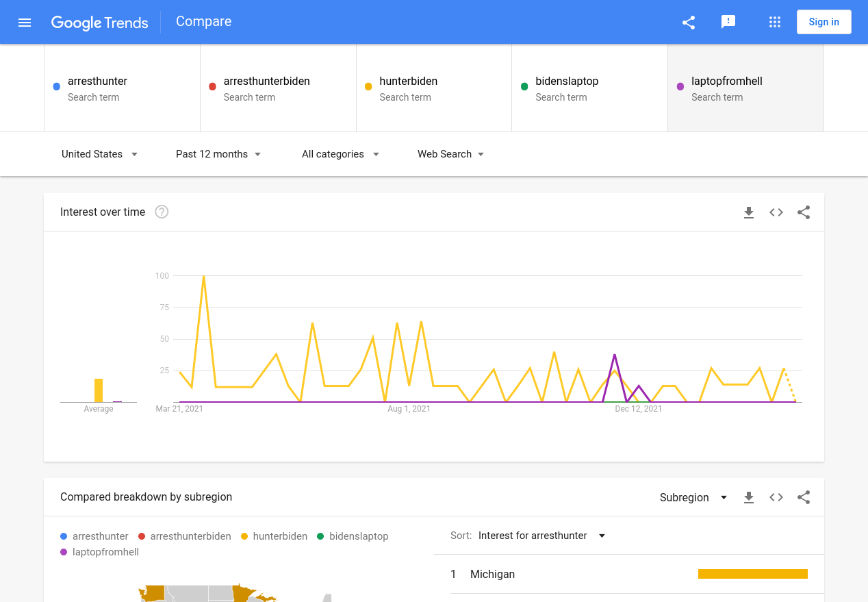This screenshot has width=868, height=602.
Task: Open the Sort: Interest for arresthunter dropdown
Action: 542,536
